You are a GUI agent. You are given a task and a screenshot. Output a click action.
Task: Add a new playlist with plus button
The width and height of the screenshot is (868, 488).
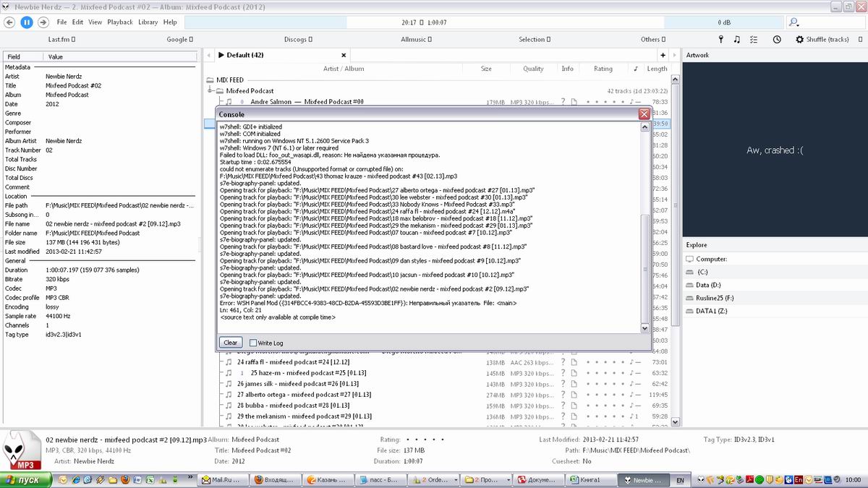(663, 55)
